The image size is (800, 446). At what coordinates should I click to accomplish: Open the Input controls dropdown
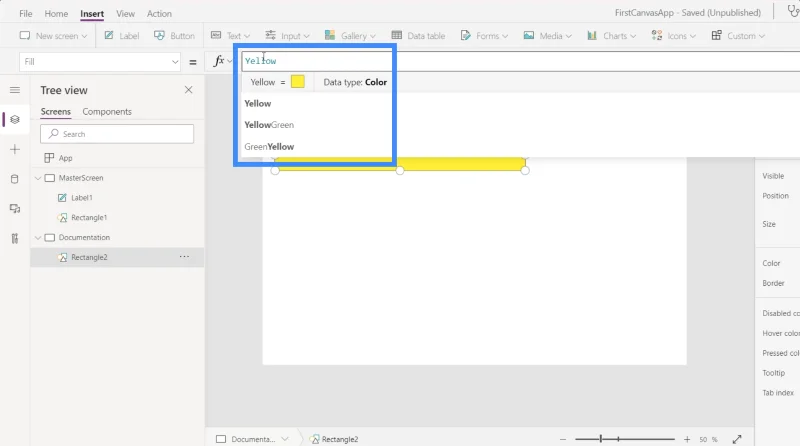(287, 36)
